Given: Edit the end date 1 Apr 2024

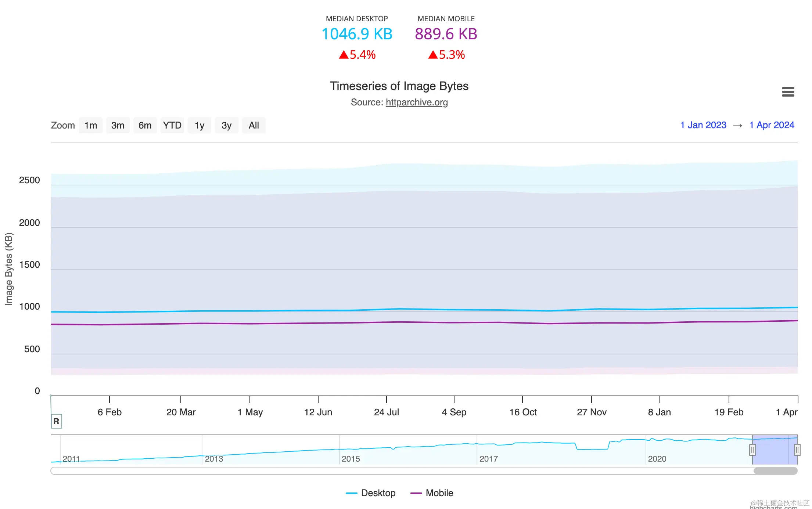Looking at the screenshot, I should 772,125.
